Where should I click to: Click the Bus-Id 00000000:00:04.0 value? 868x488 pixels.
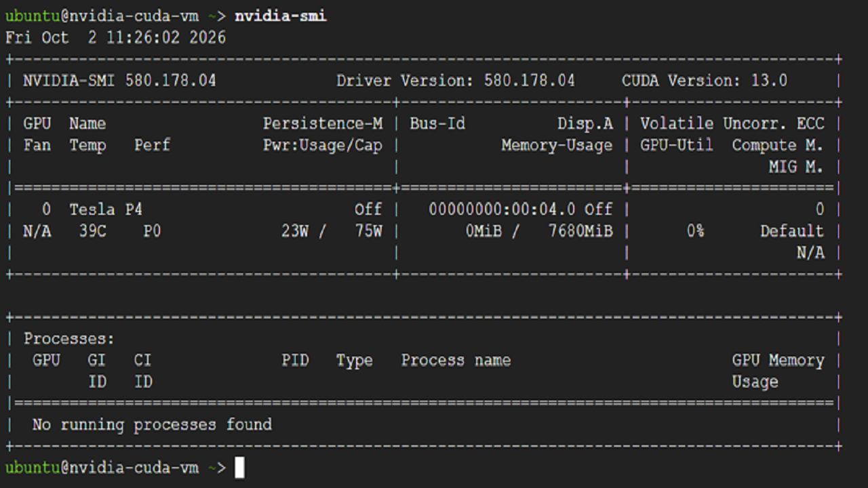coord(502,209)
